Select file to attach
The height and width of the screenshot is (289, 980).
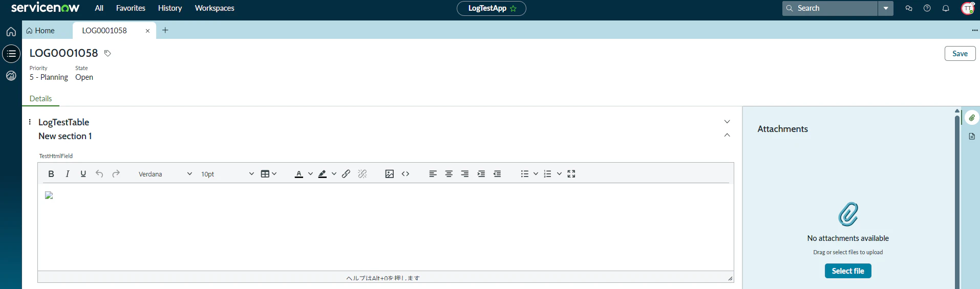click(848, 271)
